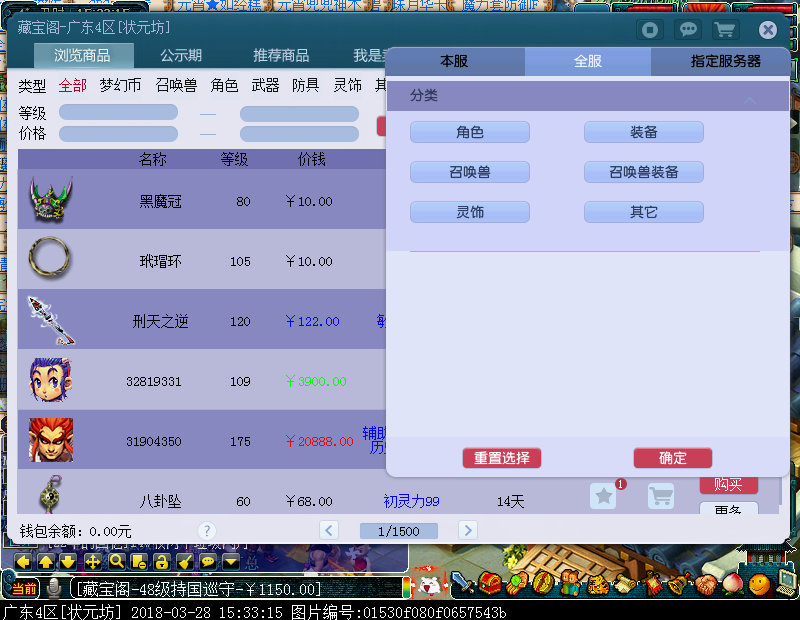This screenshot has width=800, height=620.
Task: Click the broom clear-chat icon
Action: [x=185, y=562]
